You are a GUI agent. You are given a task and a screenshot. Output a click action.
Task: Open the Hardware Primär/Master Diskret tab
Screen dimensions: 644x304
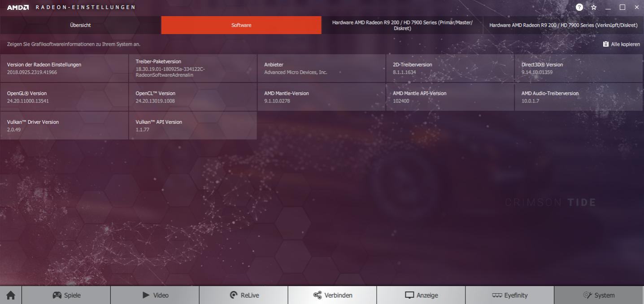pos(402,25)
